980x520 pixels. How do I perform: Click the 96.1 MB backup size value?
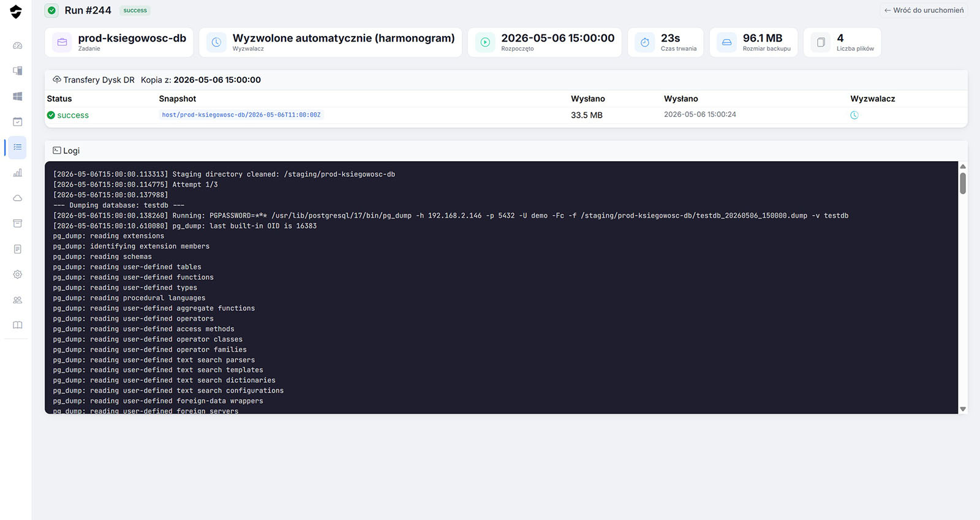(x=763, y=38)
